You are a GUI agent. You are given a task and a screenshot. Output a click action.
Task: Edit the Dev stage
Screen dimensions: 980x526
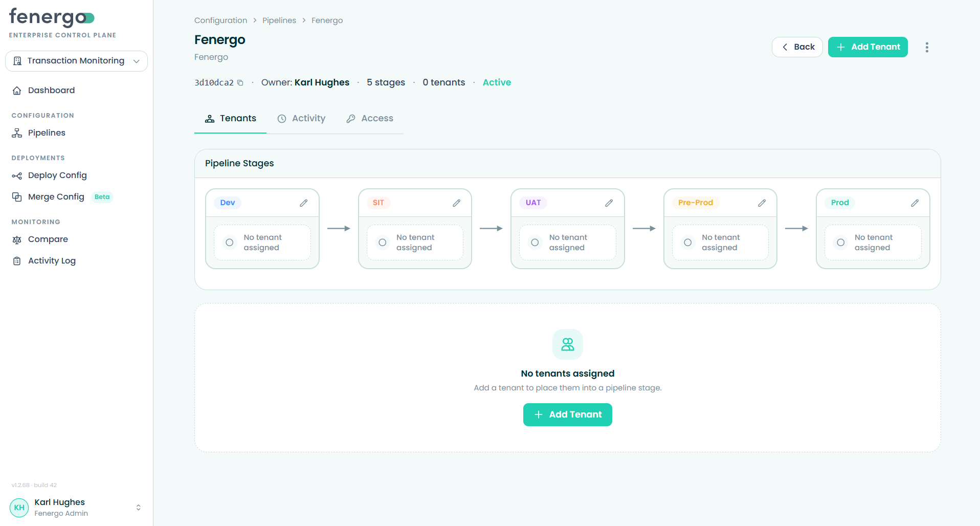[x=304, y=203]
